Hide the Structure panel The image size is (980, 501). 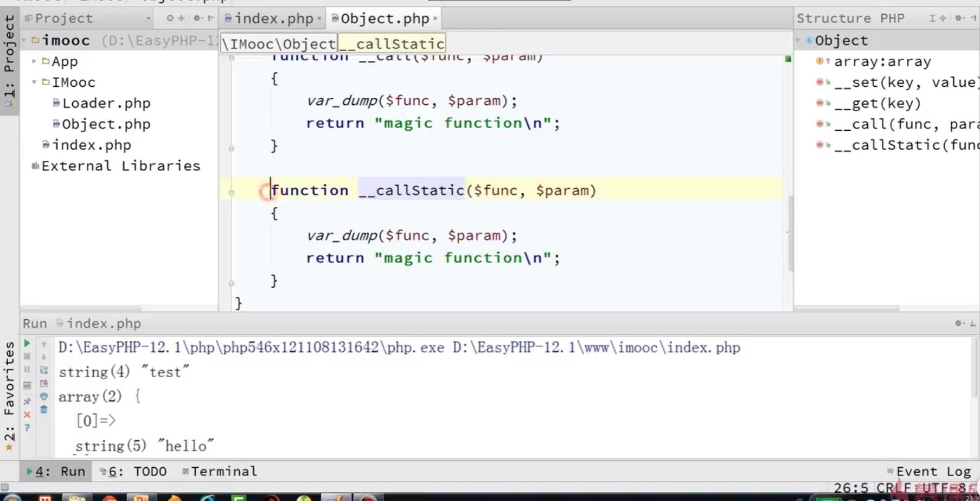point(973,18)
